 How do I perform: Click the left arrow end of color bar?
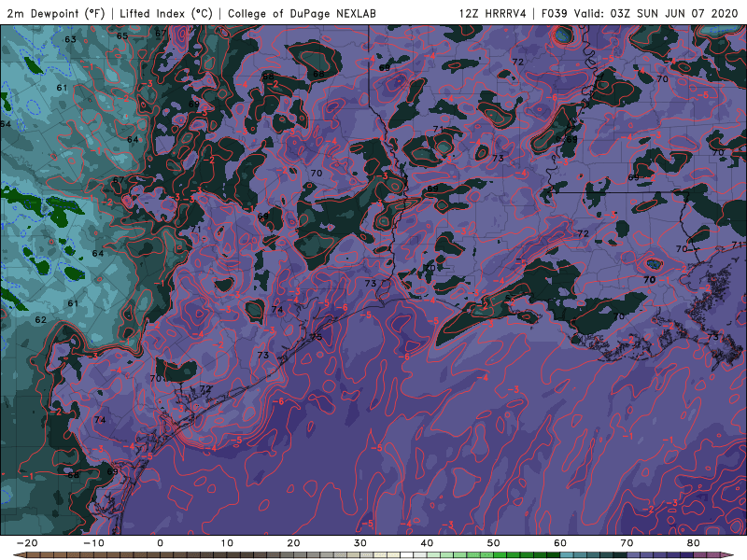19,555
